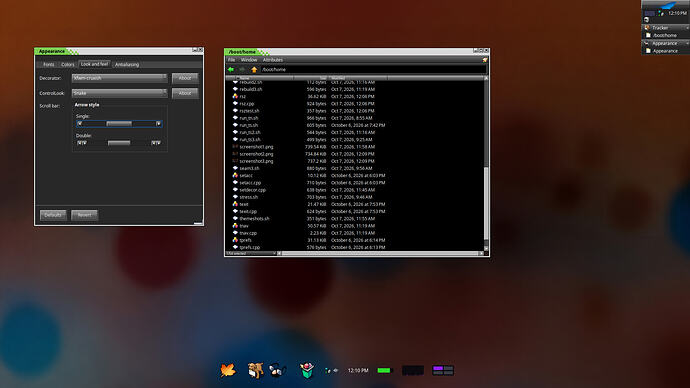This screenshot has height=388, width=690.
Task: Click the rsz application file icon
Action: 235,96
